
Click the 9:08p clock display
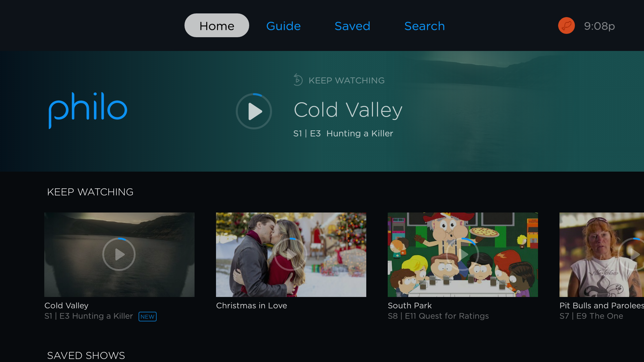coord(599,26)
